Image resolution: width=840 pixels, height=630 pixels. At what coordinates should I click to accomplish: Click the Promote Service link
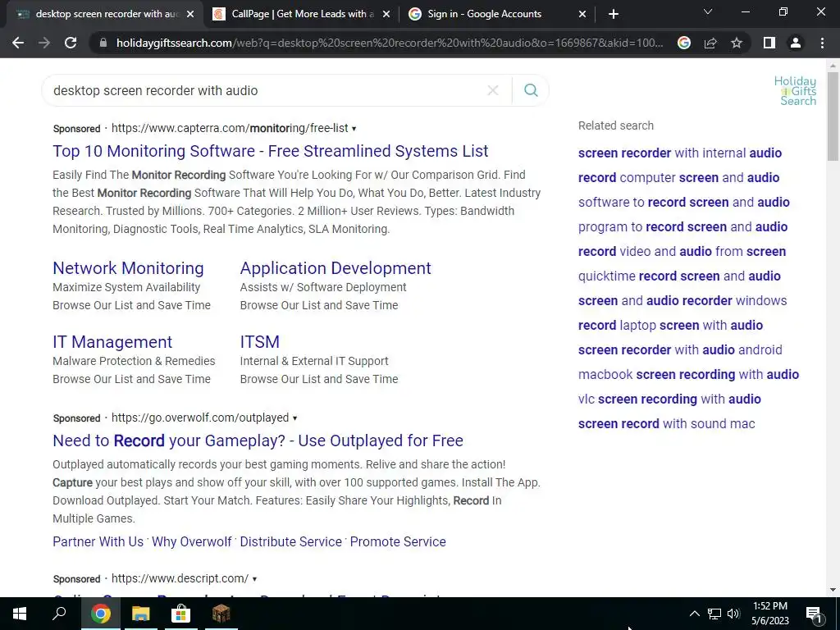click(398, 541)
